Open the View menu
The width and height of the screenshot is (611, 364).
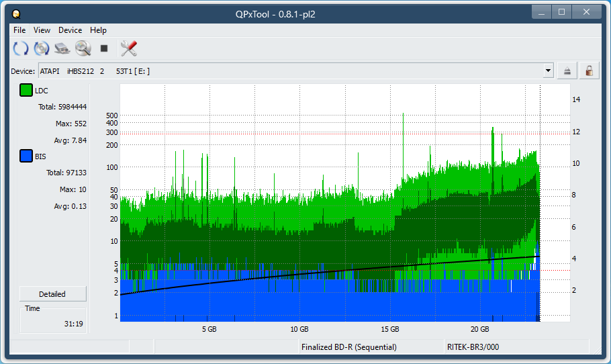[x=42, y=30]
